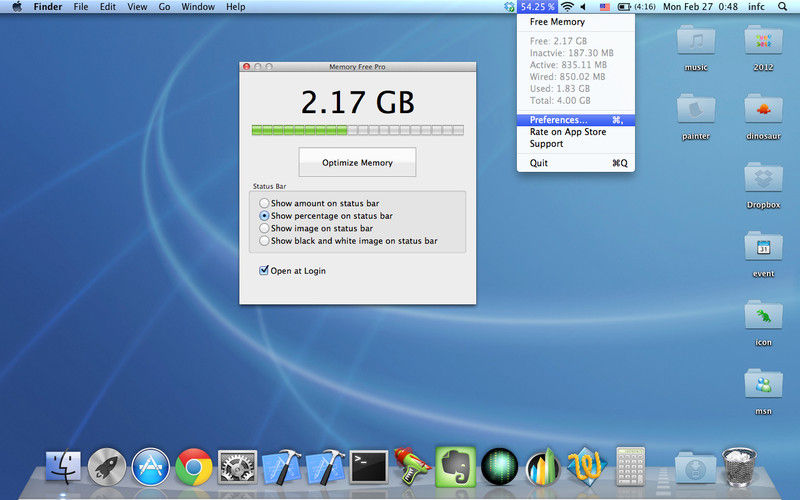800x500 pixels.
Task: Open the View menu
Action: pyautogui.click(x=137, y=7)
